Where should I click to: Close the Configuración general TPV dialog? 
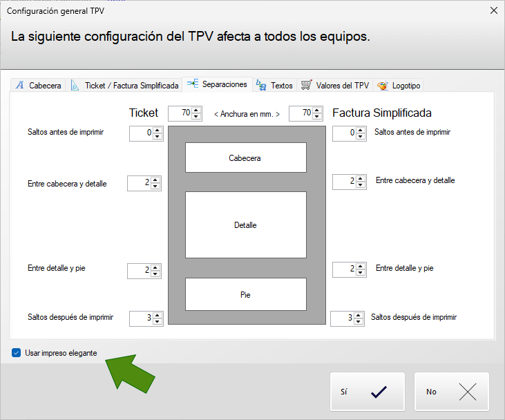(x=494, y=10)
